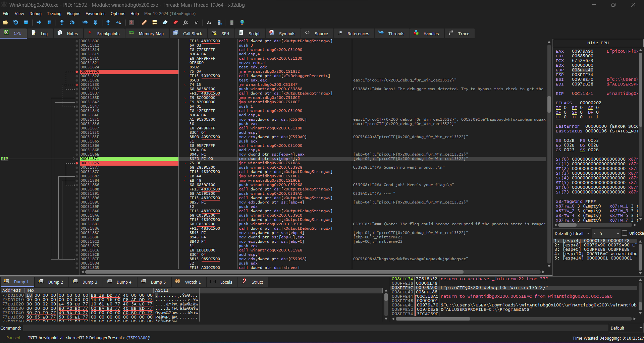Click the blue stop debugging square icon
The height and width of the screenshot is (343, 644).
click(26, 22)
